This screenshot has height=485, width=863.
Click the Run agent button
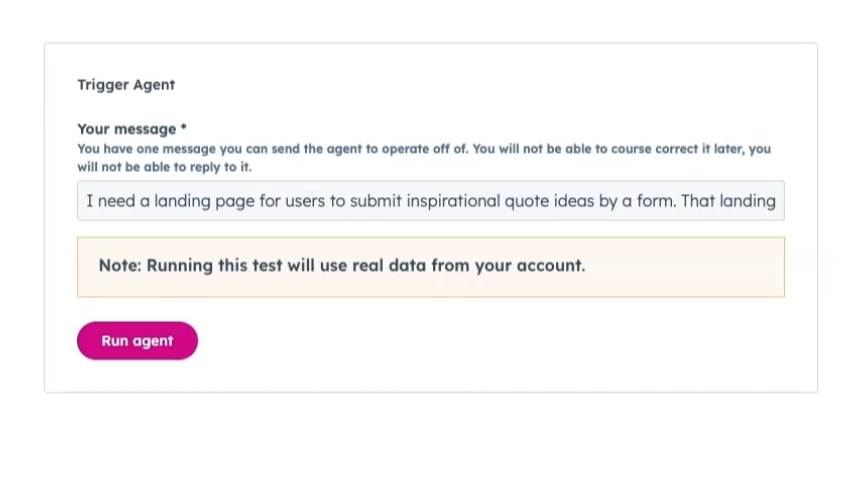pos(137,341)
